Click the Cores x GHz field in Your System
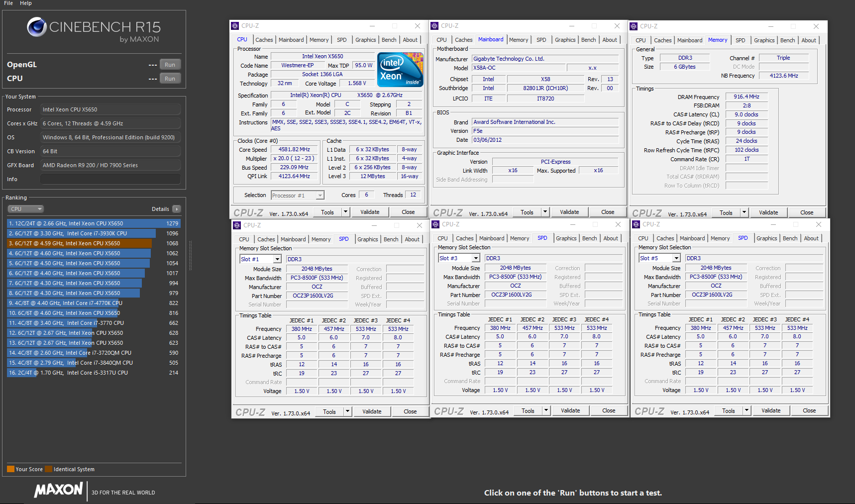 (x=110, y=123)
